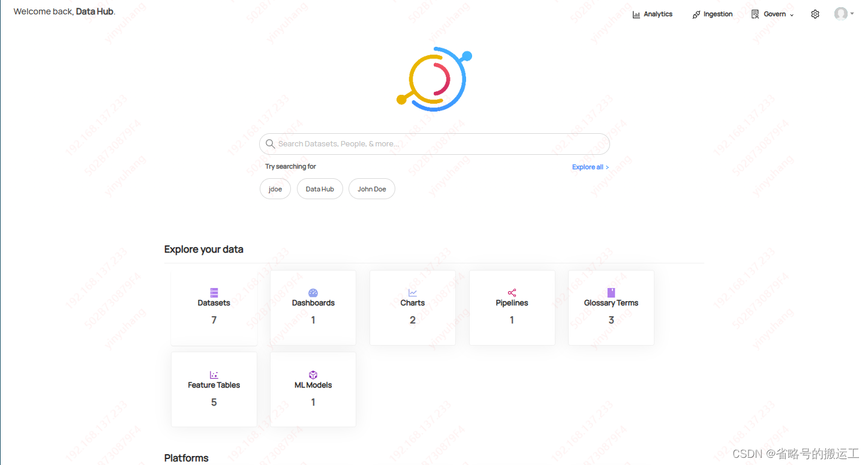Open the Pipelines card
Screen dimensions: 868x465
pos(512,308)
